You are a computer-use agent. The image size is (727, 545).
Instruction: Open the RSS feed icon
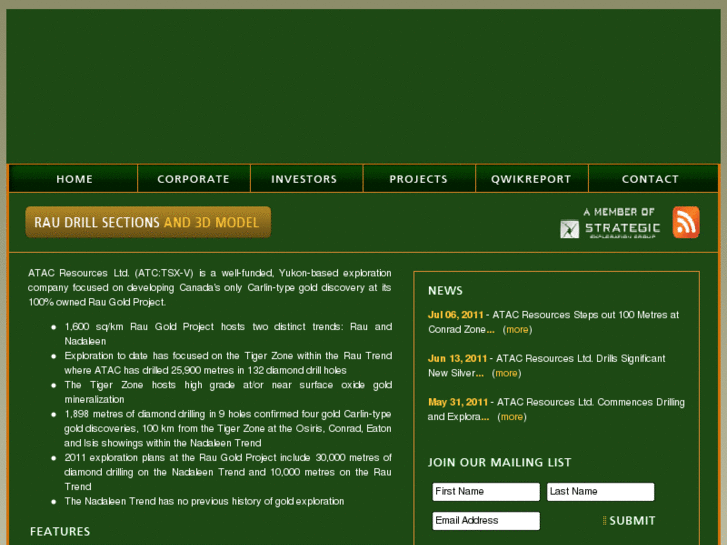[686, 222]
